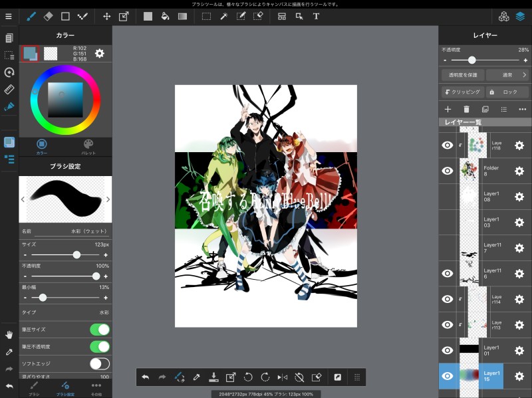Open settings gear for Folder 8
This screenshot has height=398, width=532.
[x=519, y=171]
